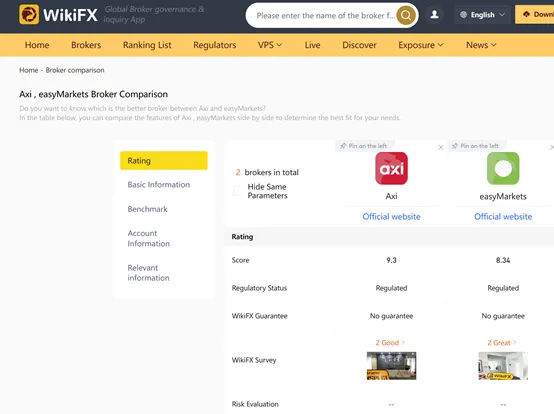Click easyMarkets' No guarantee value
Image resolution: width=554 pixels, height=414 pixels.
(503, 316)
